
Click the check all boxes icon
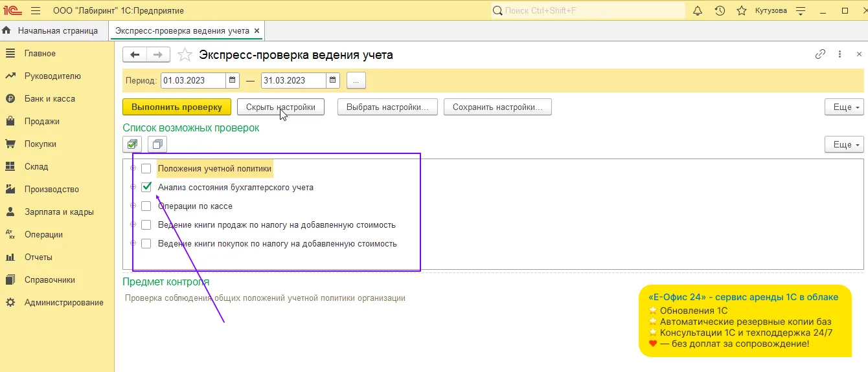[132, 144]
